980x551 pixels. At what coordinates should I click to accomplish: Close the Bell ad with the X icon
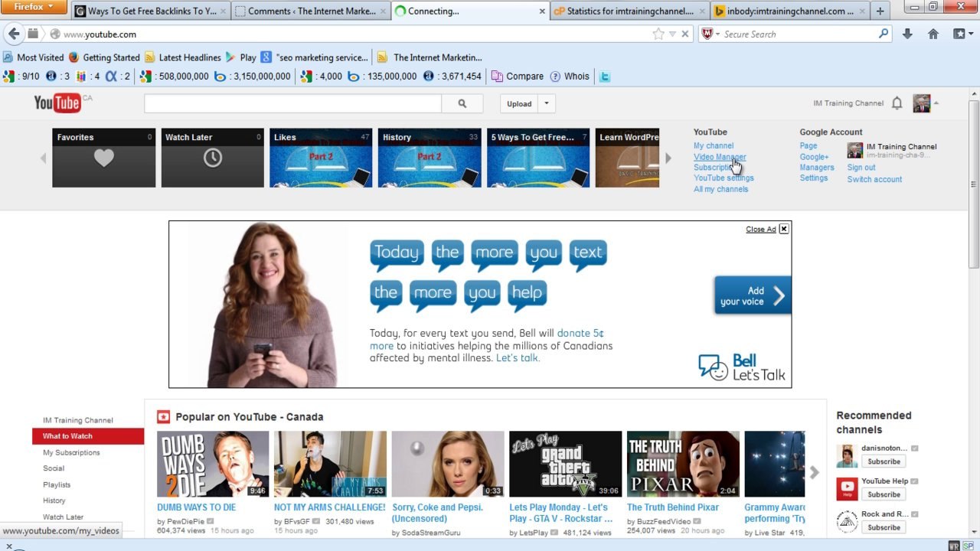click(784, 229)
